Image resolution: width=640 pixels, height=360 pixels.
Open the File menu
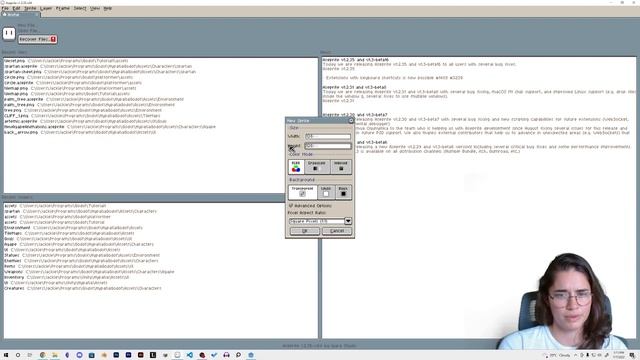(5, 8)
